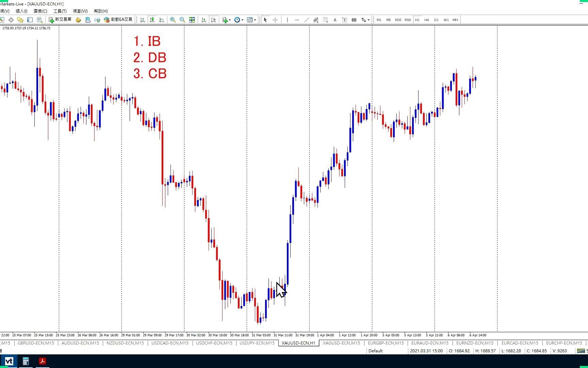Zoom in on the chart

coord(173,20)
